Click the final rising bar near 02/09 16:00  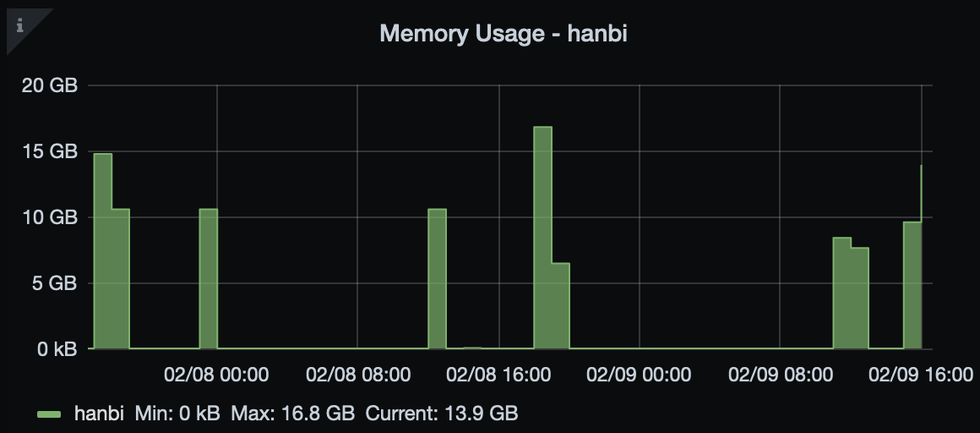tap(912, 286)
